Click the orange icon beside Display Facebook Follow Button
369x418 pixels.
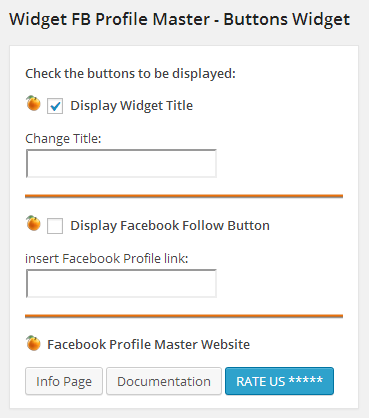[33, 223]
